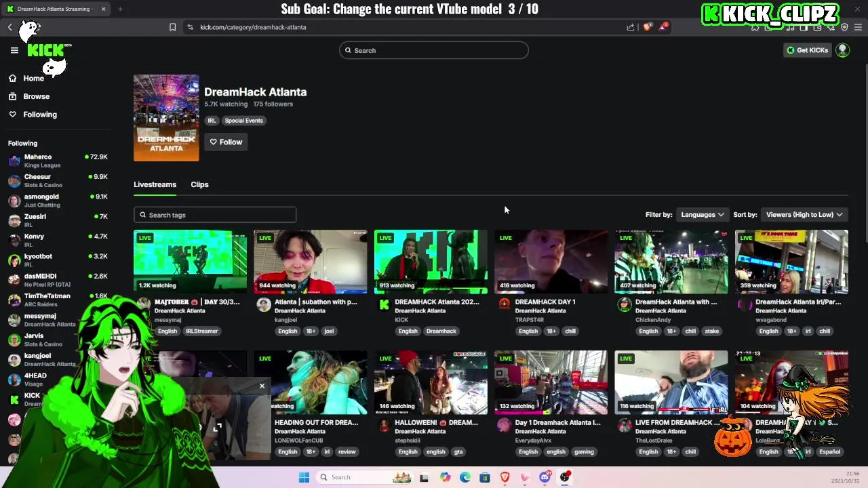Open the Brave VPN shield icon
The width and height of the screenshot is (868, 488).
coord(844,27)
